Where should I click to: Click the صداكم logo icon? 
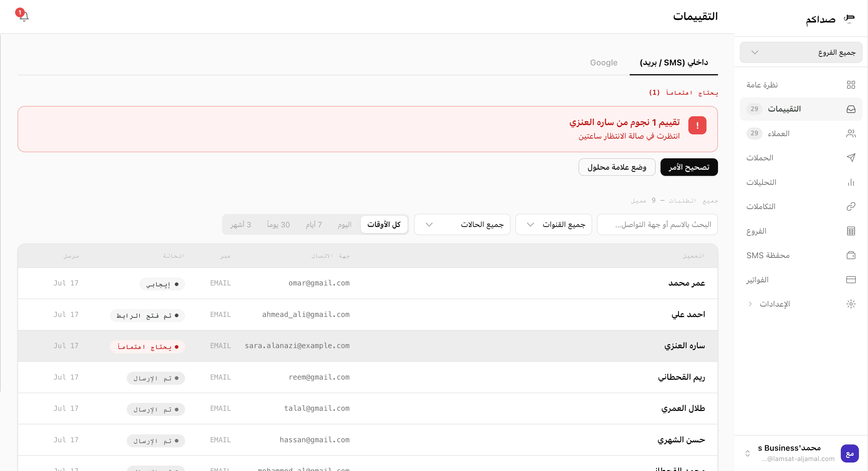point(849,19)
